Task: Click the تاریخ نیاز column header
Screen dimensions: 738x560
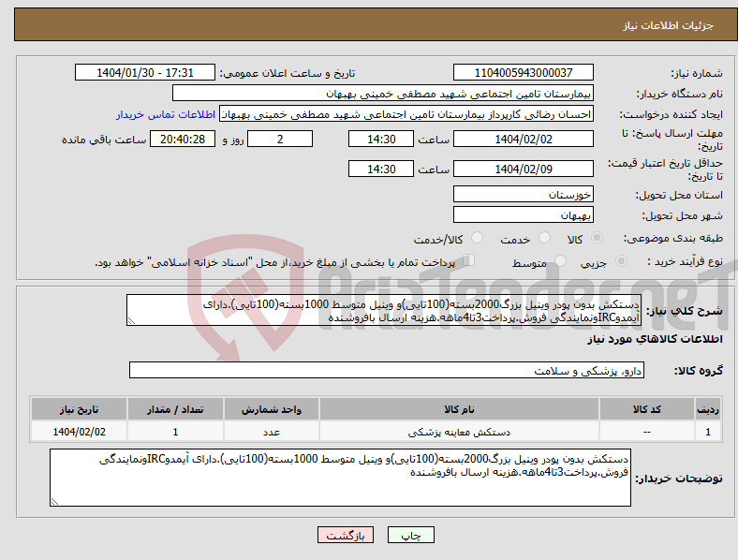Action: [79, 409]
